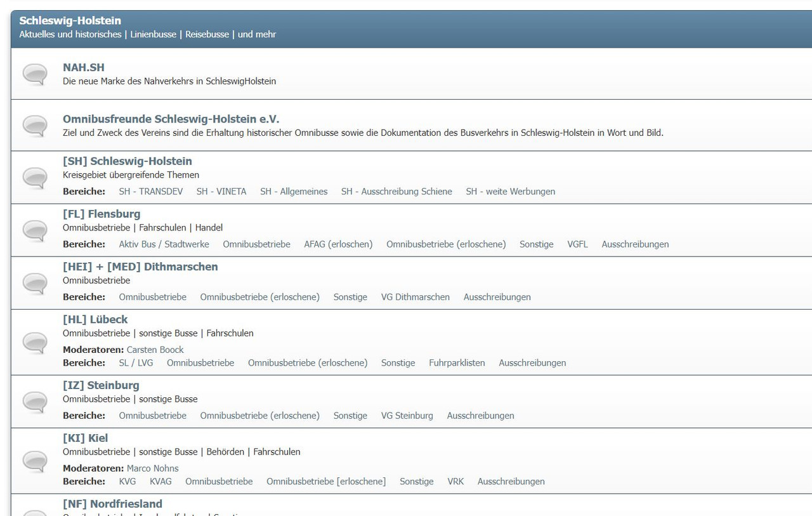Click the forum icon beside [FL] Flensburg
Screen dimensions: 812x516
coord(35,230)
